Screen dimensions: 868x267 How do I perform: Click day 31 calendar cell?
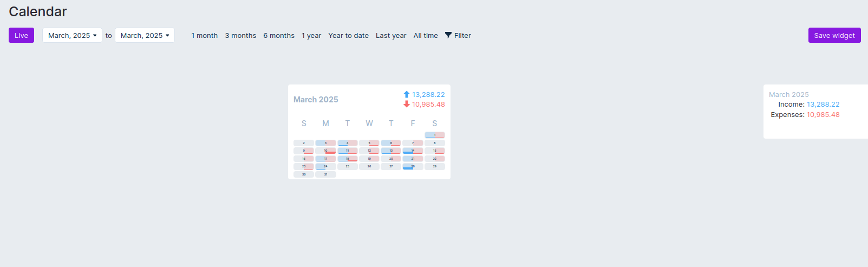(325, 174)
